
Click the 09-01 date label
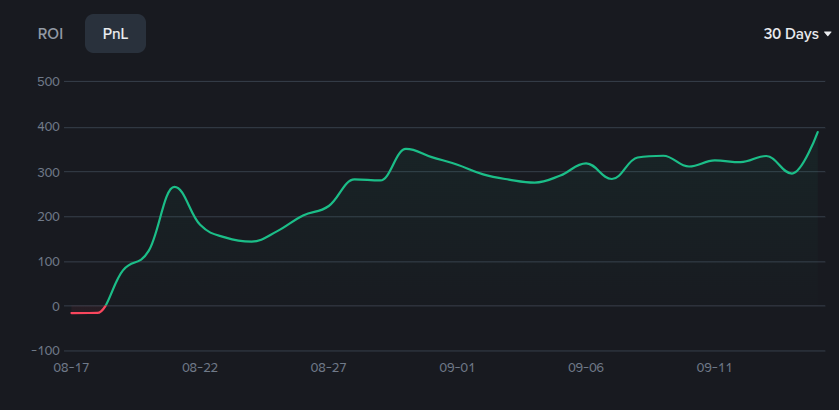coord(457,368)
